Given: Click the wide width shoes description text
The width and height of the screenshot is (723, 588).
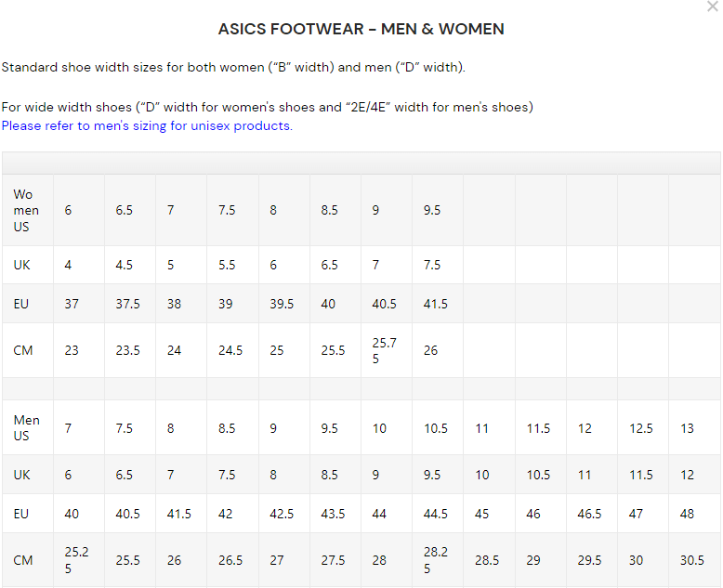Looking at the screenshot, I should click(267, 107).
